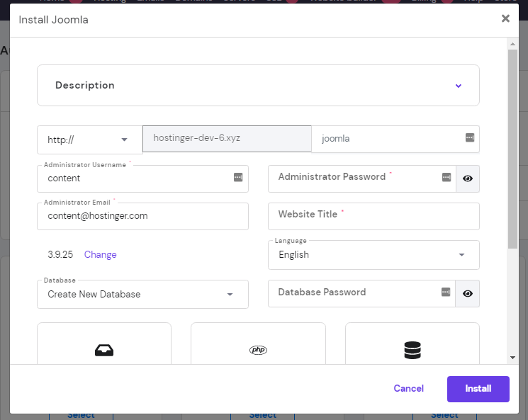Focus the Website Title field
The height and width of the screenshot is (420, 528).
[373, 216]
